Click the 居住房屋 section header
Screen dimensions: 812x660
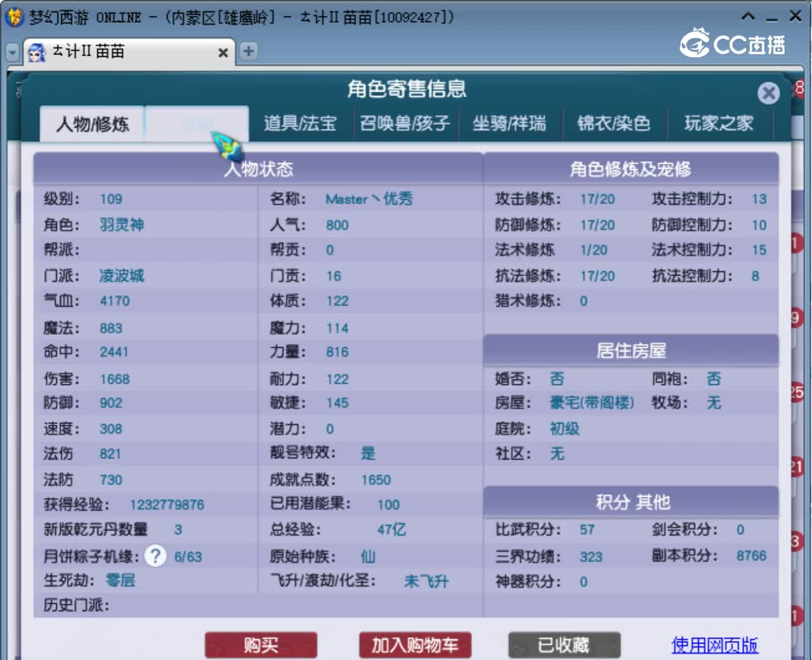click(631, 350)
